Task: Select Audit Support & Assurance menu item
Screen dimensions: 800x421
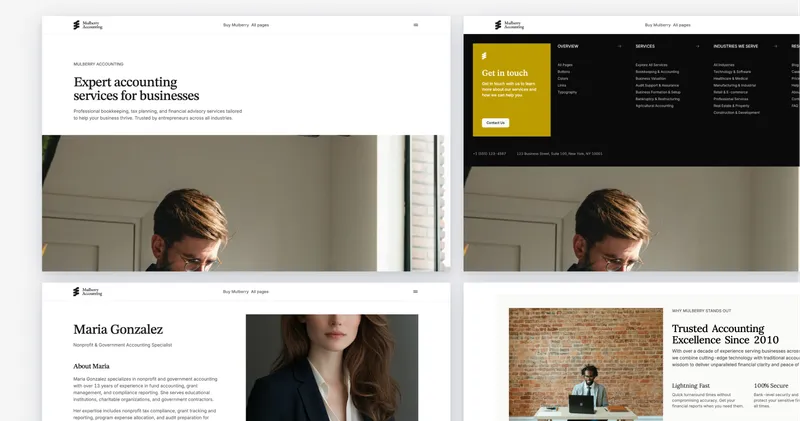Action: coord(657,85)
